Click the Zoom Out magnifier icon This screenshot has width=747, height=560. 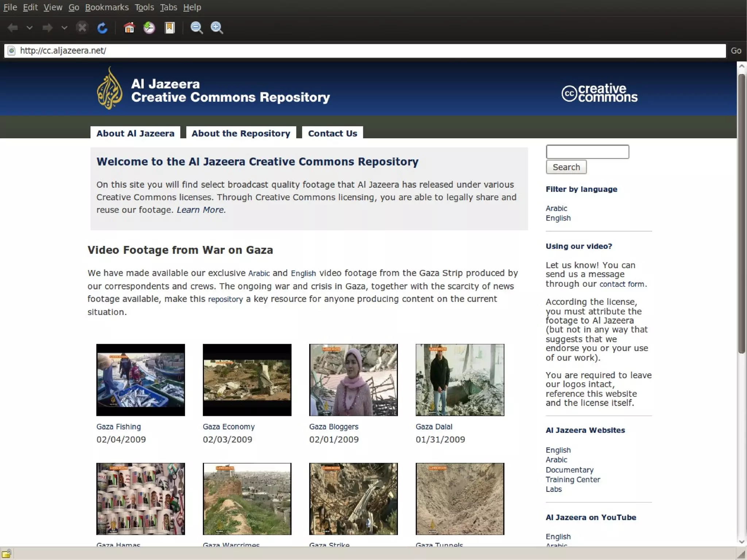click(x=197, y=28)
